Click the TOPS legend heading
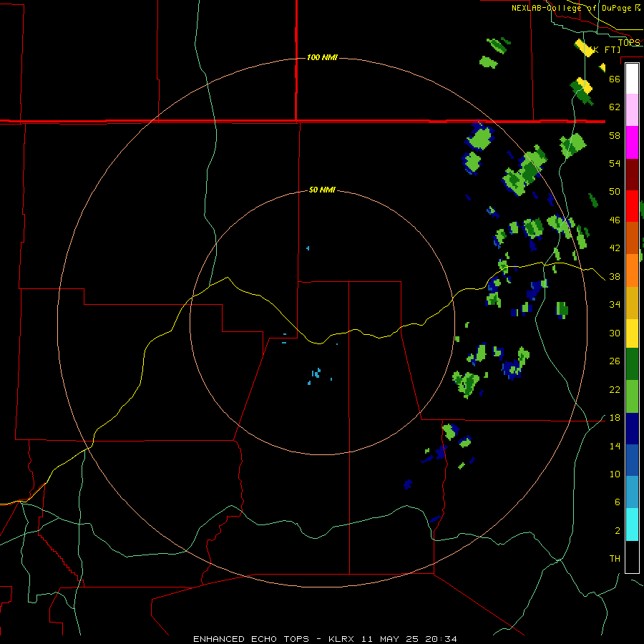This screenshot has height=644, width=644. coord(629,42)
